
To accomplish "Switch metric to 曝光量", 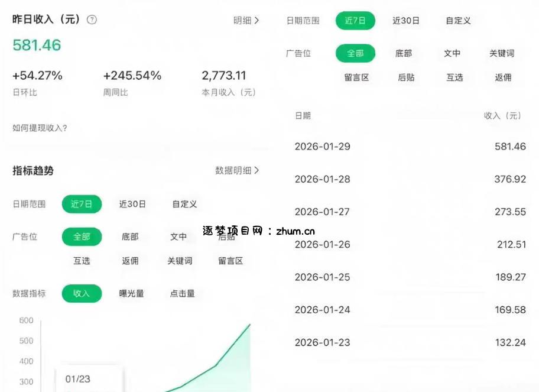I will (131, 293).
